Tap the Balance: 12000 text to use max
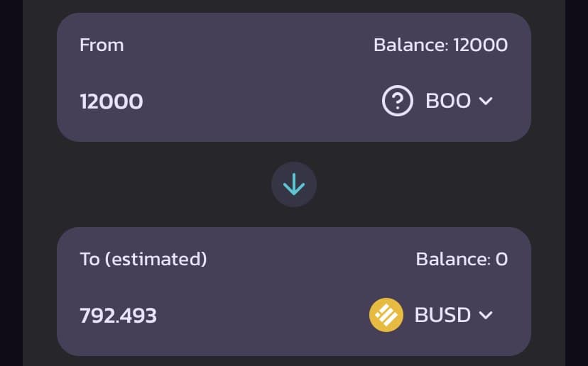This screenshot has width=588, height=366. (x=440, y=45)
